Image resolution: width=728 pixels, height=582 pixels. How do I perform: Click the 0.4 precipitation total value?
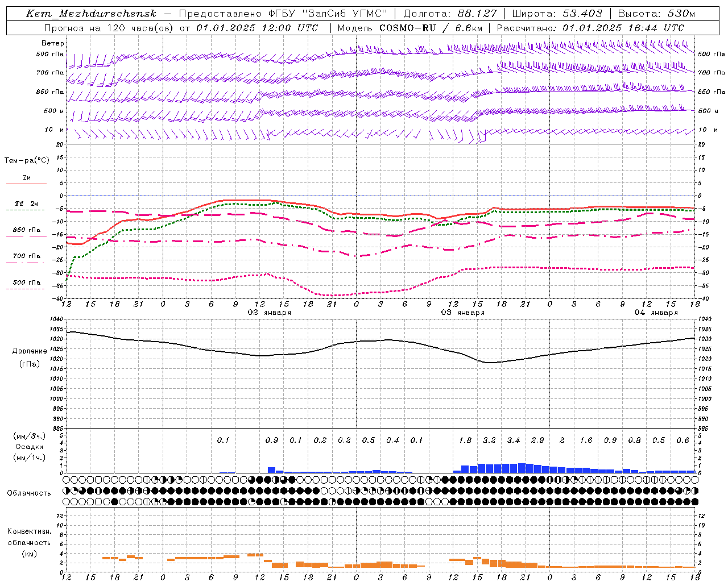392,440
